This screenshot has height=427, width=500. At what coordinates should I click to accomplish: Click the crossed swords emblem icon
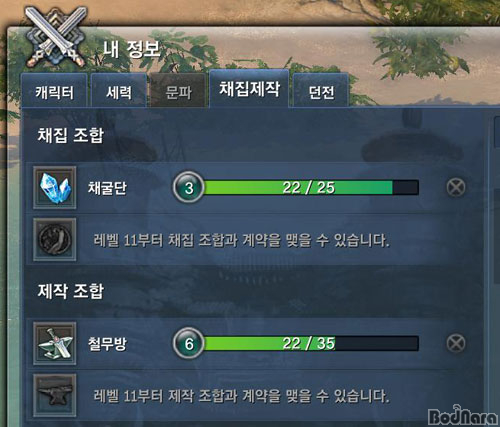(56, 37)
